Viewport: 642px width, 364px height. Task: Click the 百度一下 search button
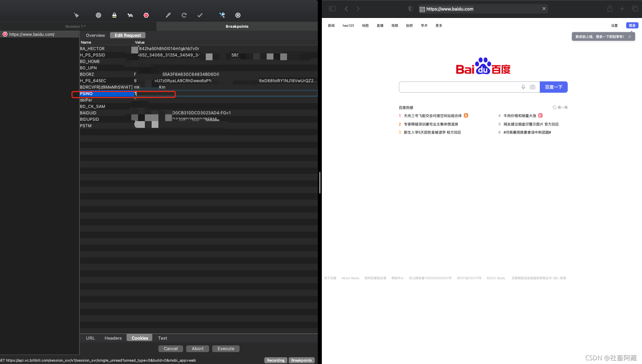(x=554, y=87)
